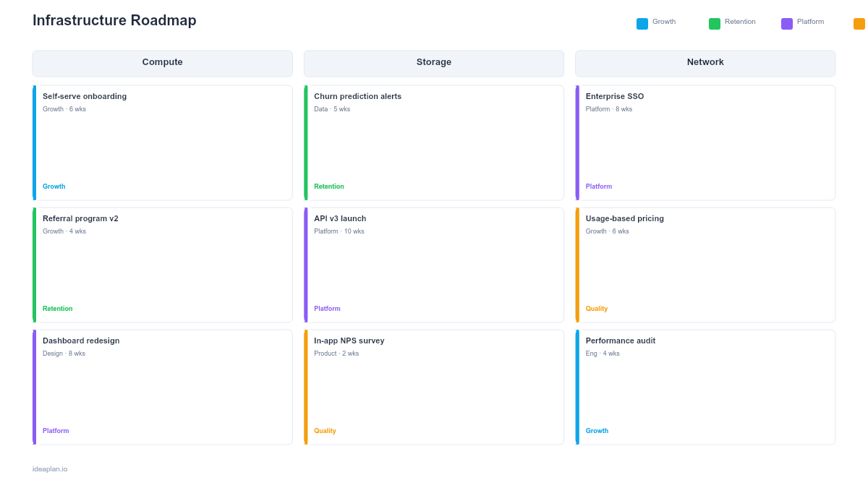The height and width of the screenshot is (488, 868).
Task: Select the Referral program v2 card
Action: click(162, 264)
